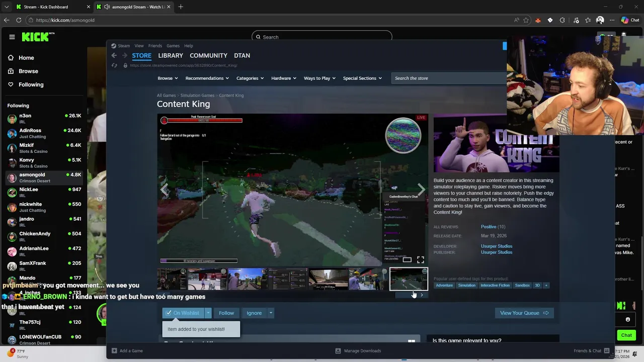Click View Your Queue
644x362 pixels.
tap(524, 313)
